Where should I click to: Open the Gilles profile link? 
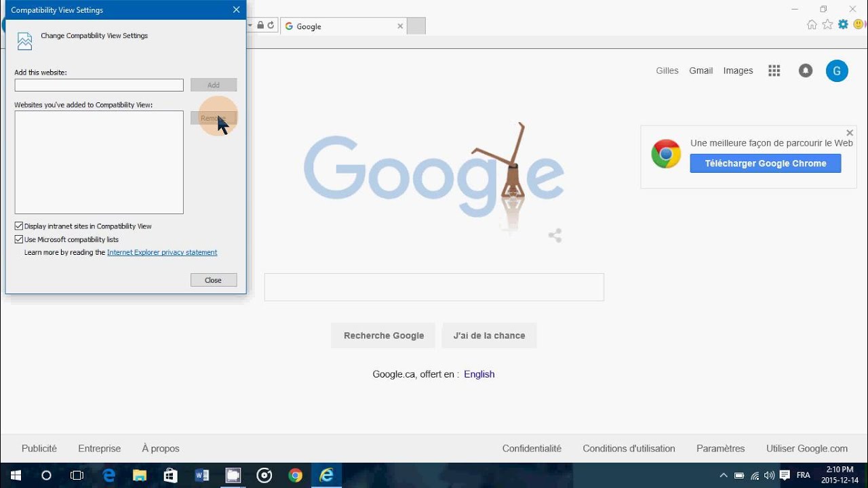click(x=667, y=70)
